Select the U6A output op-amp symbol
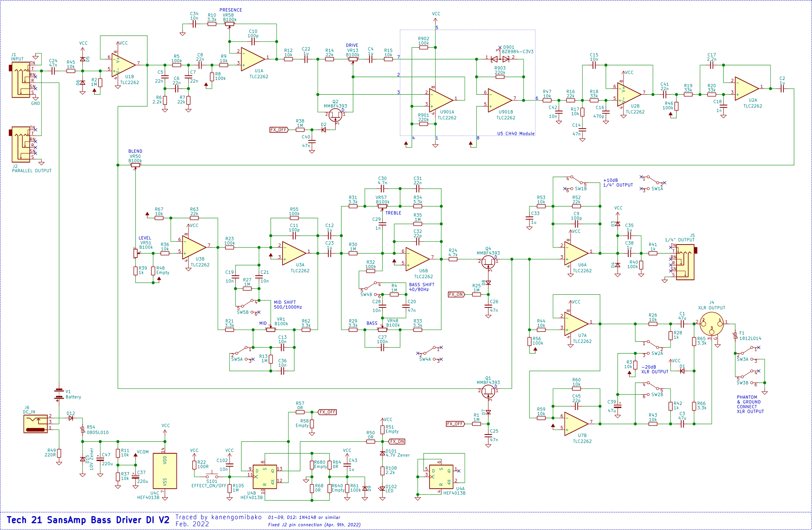This screenshot has height=530, width=812. tap(576, 253)
